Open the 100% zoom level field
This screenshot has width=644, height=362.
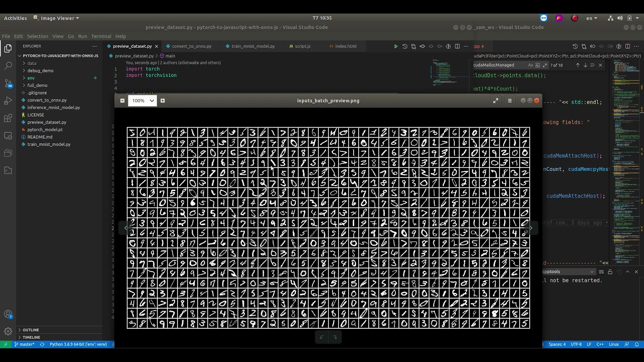142,101
